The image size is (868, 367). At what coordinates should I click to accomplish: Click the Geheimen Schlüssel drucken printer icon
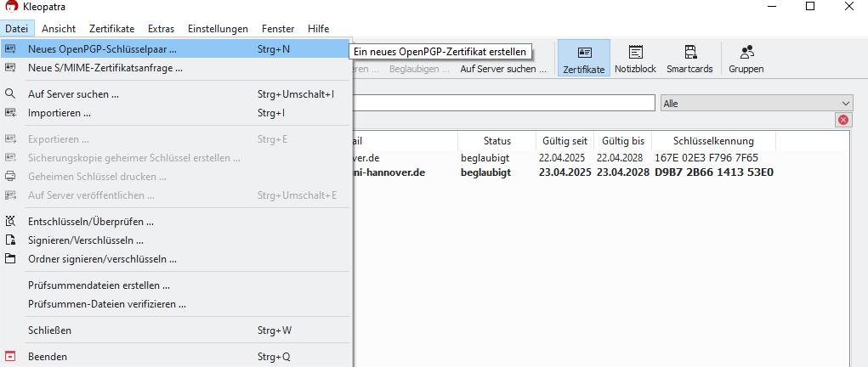[x=10, y=177]
